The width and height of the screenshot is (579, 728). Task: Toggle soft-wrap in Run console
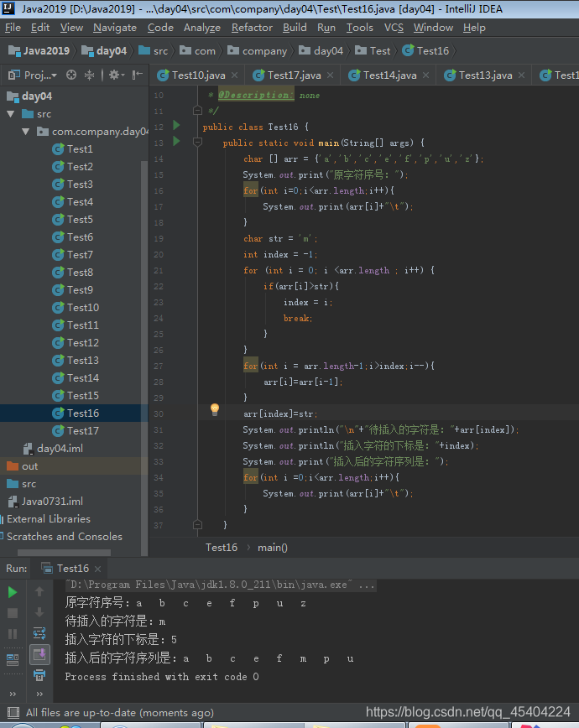click(x=39, y=633)
